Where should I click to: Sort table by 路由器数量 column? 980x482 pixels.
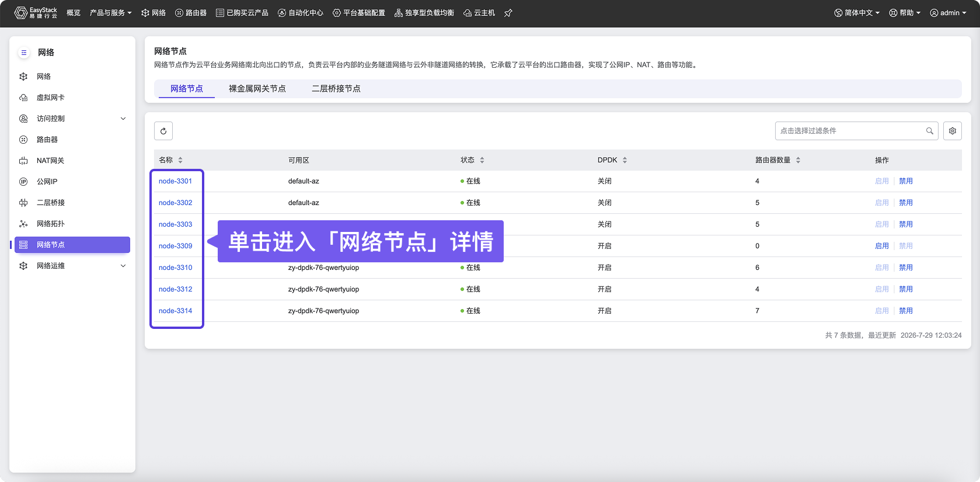(798, 160)
